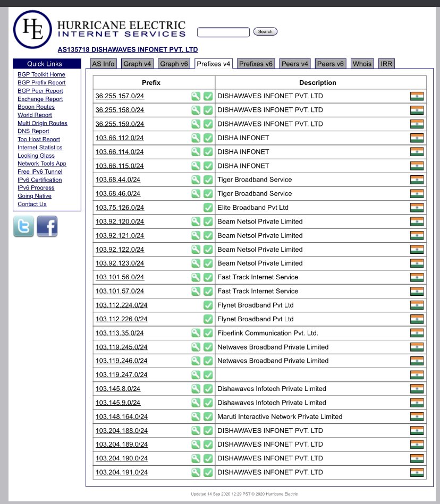The width and height of the screenshot is (440, 504).
Task: Open Free IPv6 Tunnel link
Action: [x=40, y=172]
